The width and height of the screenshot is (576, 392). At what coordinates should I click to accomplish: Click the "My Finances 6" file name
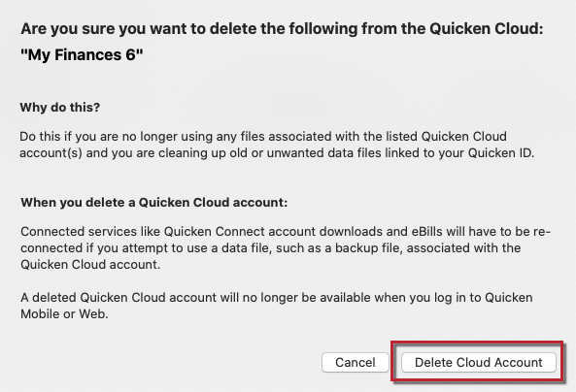coord(82,55)
